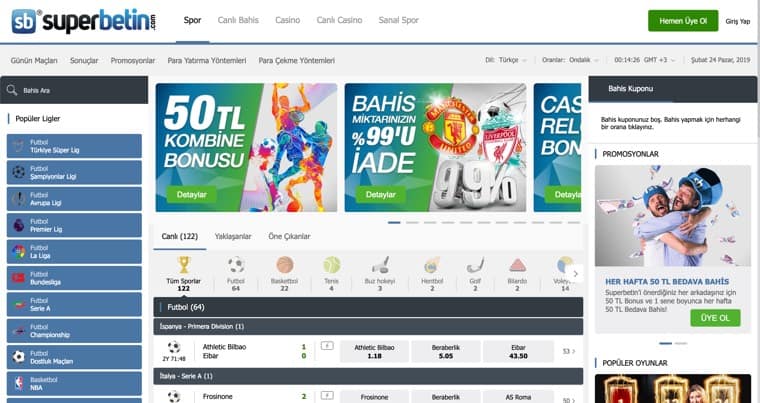The image size is (760, 403).
Task: Click the Athletic Bilbao match football icon
Action: 174,347
